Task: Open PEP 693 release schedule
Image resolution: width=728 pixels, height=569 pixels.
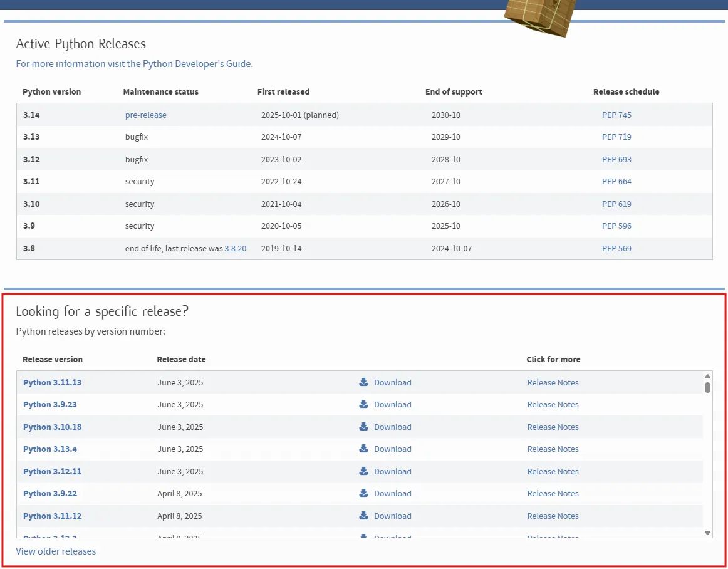Action: [616, 159]
